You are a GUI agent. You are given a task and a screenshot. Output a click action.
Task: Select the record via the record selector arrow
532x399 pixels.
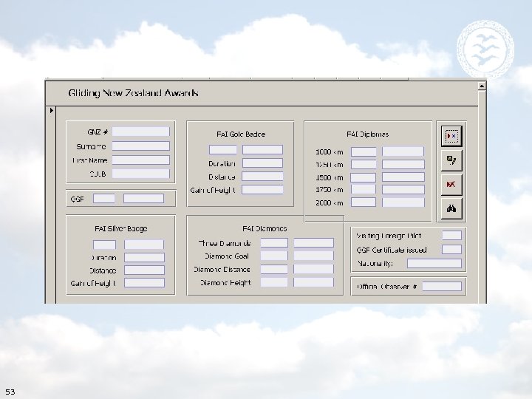click(52, 111)
